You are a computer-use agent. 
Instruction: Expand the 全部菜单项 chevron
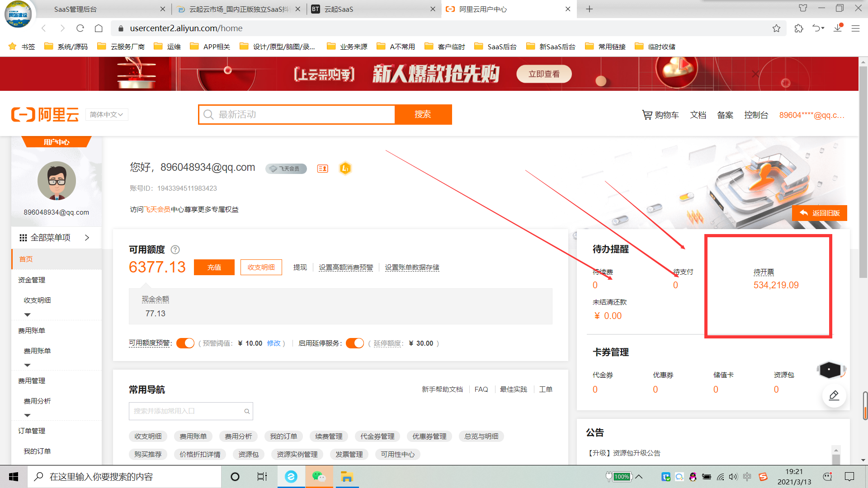coord(87,238)
